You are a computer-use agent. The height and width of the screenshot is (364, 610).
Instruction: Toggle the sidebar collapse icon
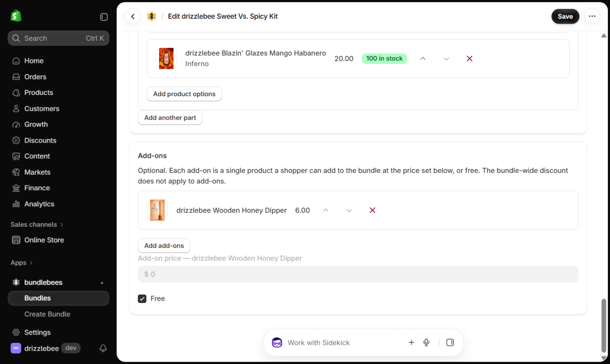pos(104,17)
